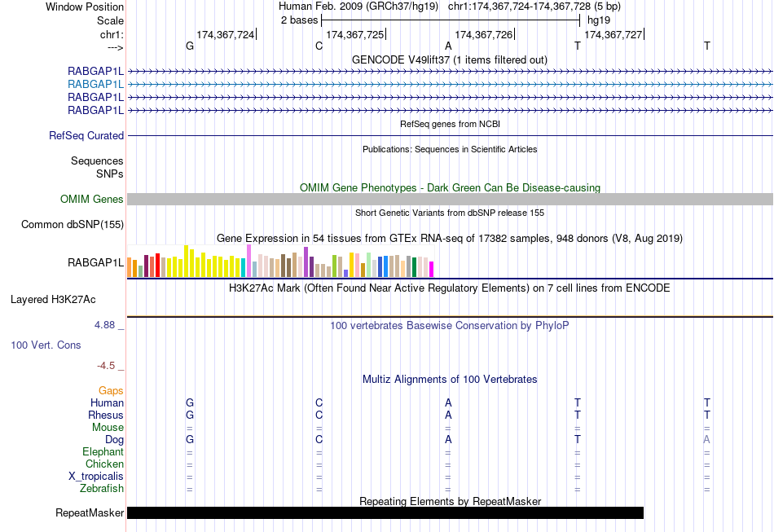Open Short Genetic Variants from dbSNP title

450,213
